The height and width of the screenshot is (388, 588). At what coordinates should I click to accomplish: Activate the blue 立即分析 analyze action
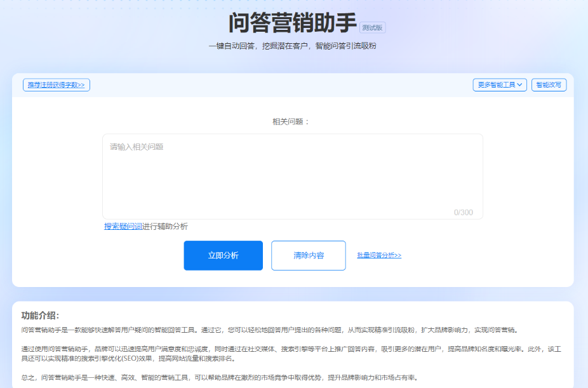coord(223,255)
